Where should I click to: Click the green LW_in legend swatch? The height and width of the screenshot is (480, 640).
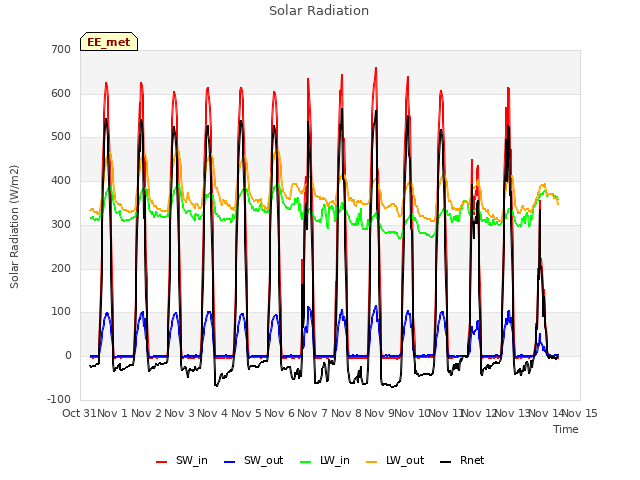coord(305,462)
